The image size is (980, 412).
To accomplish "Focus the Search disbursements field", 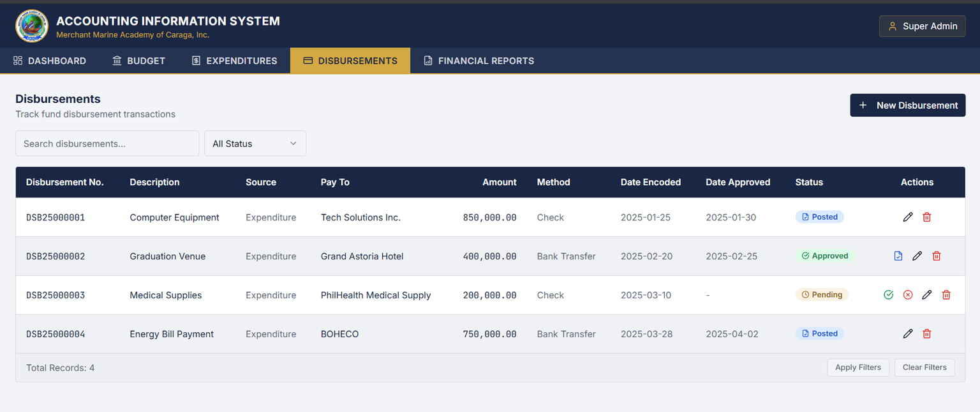I will coord(107,144).
